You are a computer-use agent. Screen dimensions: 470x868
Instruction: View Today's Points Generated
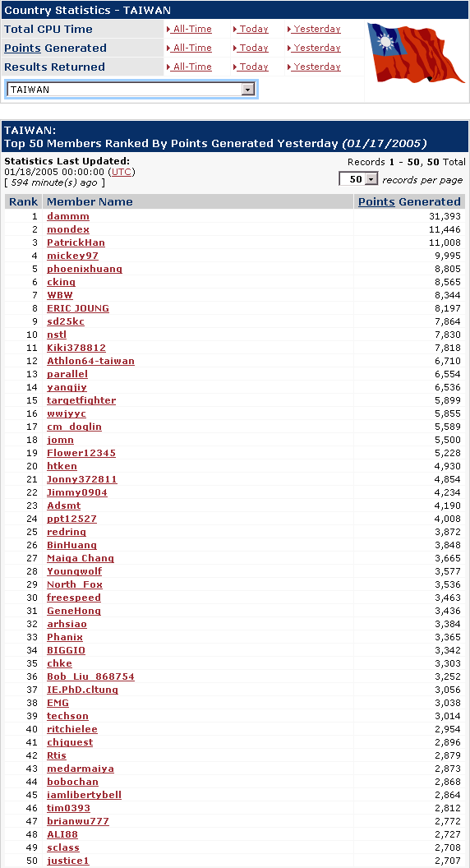tap(251, 48)
